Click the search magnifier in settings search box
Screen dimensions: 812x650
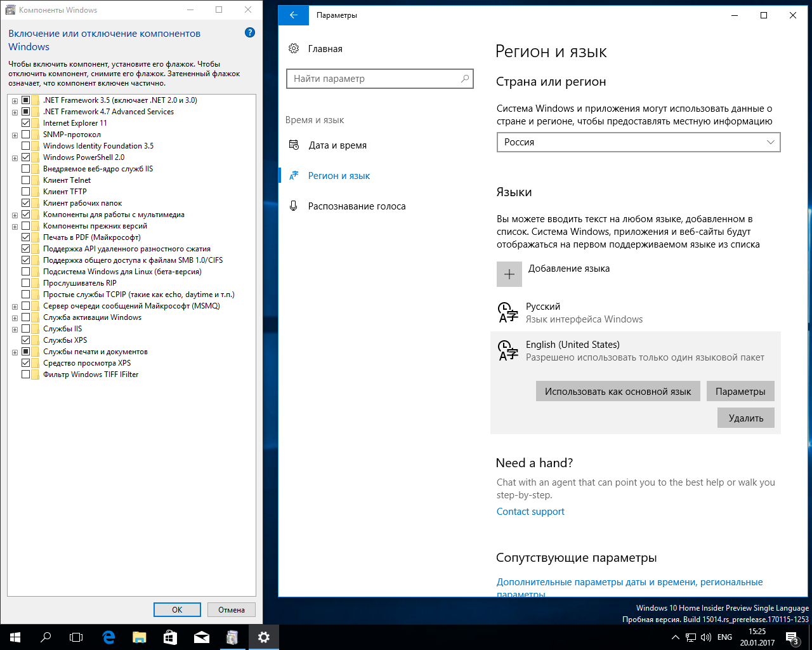point(465,79)
